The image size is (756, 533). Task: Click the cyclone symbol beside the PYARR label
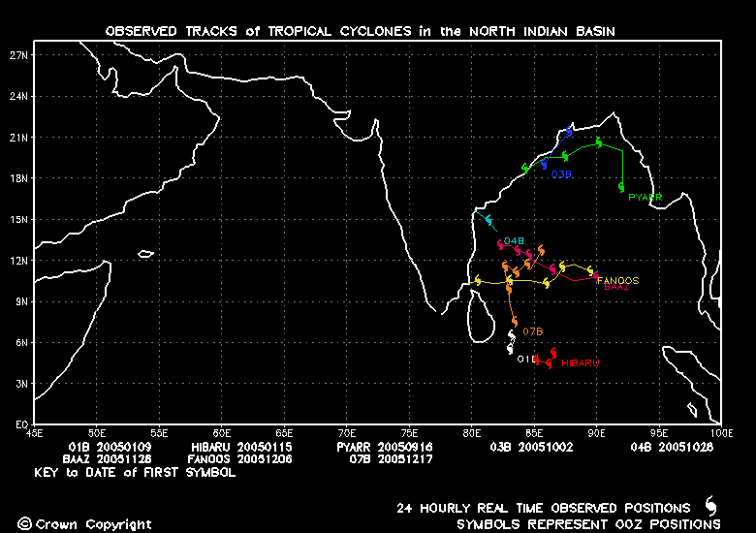[x=621, y=187]
